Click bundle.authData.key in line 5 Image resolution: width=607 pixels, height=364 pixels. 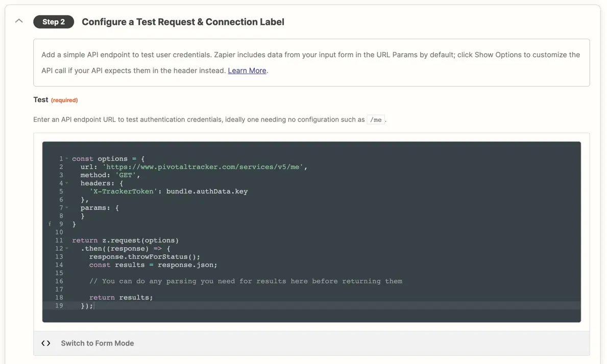[207, 191]
